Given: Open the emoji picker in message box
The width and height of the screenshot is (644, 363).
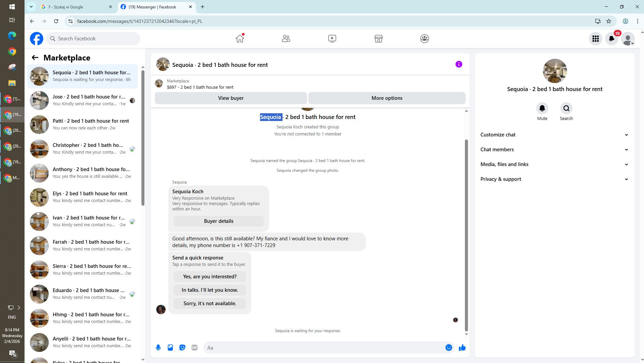Looking at the screenshot, I should click(x=448, y=348).
